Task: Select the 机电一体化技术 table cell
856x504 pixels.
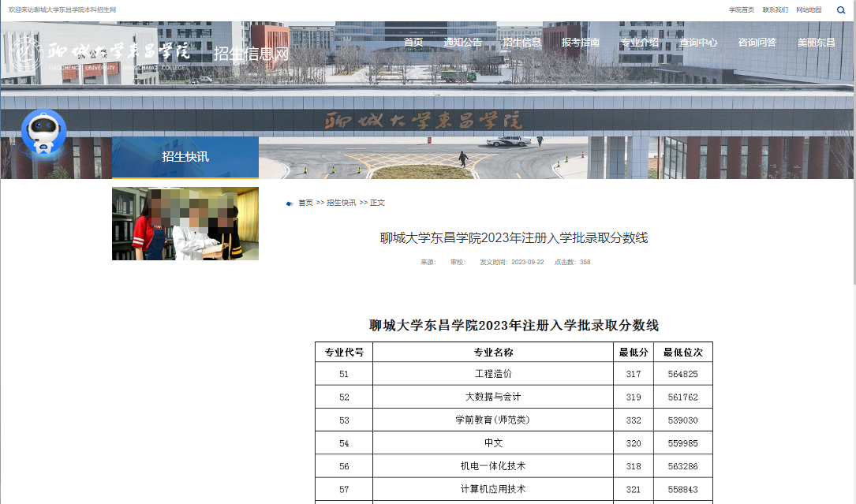Action: (x=493, y=466)
